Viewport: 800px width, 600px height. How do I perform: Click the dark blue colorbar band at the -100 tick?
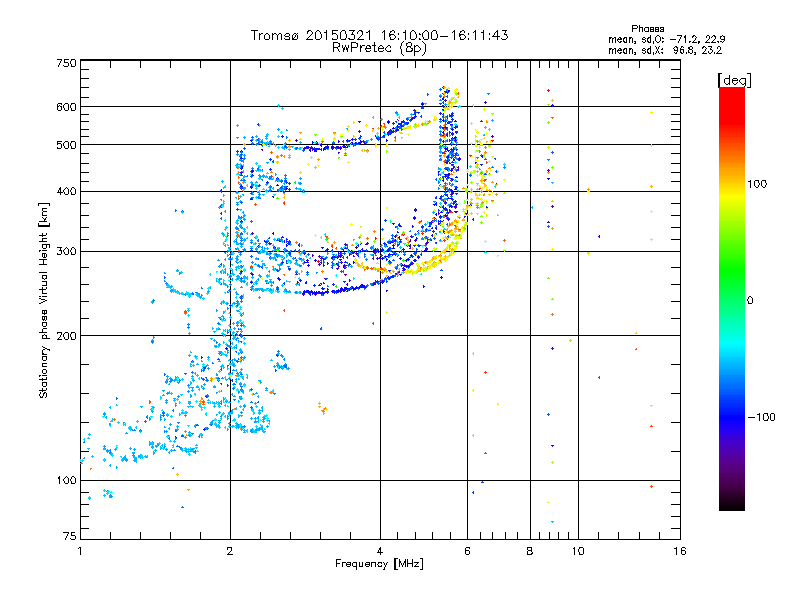pos(732,417)
